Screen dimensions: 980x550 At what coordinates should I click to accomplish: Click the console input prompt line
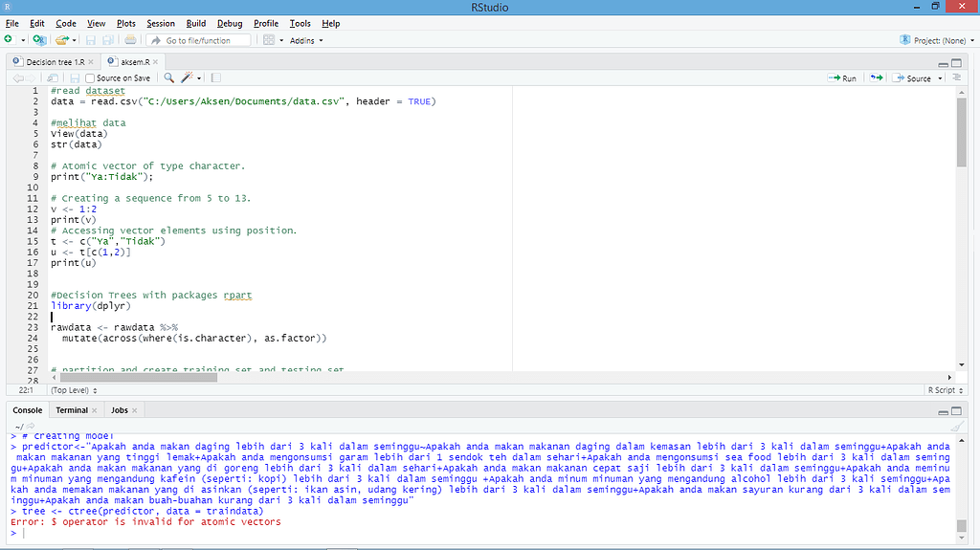coord(479,533)
